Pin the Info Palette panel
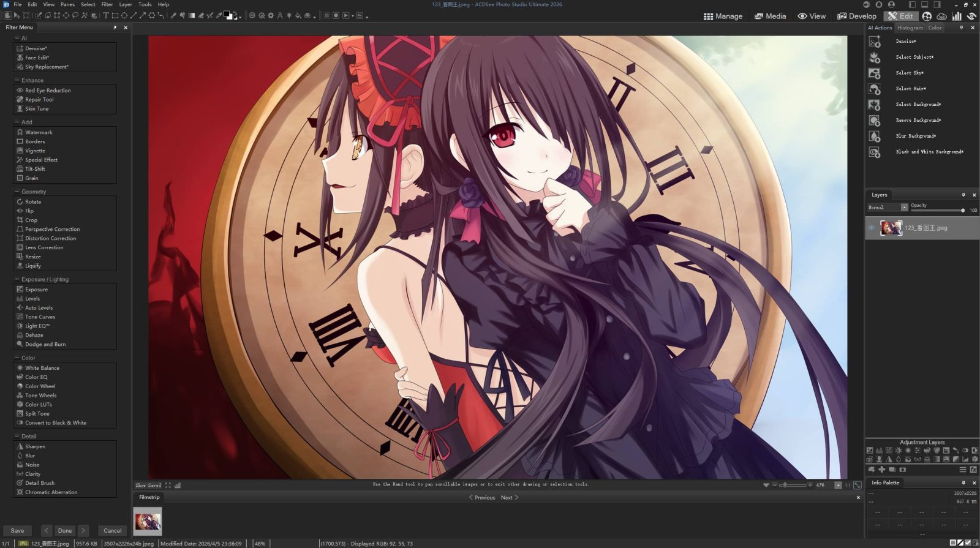 (963, 482)
